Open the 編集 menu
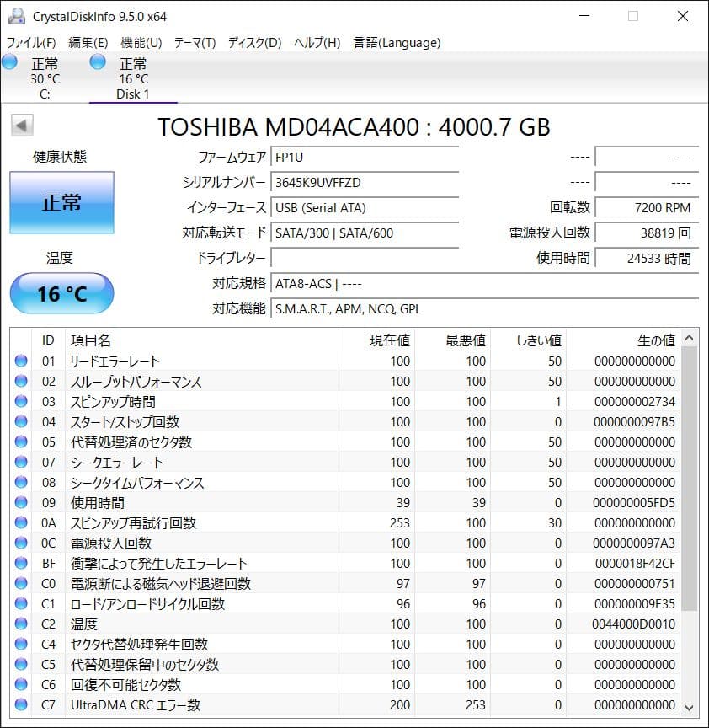The height and width of the screenshot is (728, 709). point(87,42)
